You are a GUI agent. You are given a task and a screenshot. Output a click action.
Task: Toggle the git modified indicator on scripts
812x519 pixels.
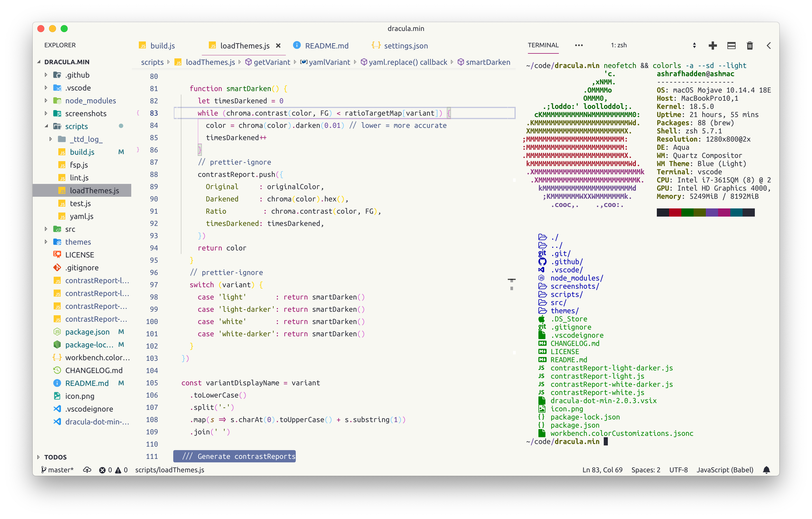click(x=121, y=126)
